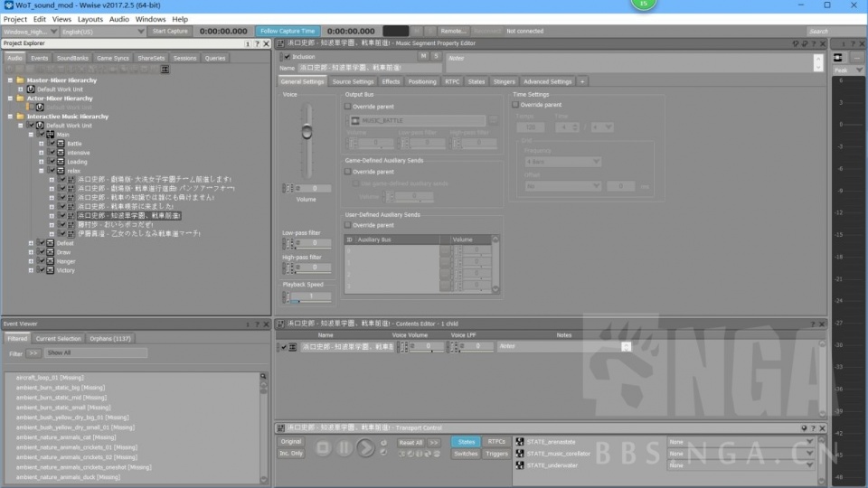Click the Interactive Music Hierarchy folder icon
The width and height of the screenshot is (868, 488).
point(21,117)
